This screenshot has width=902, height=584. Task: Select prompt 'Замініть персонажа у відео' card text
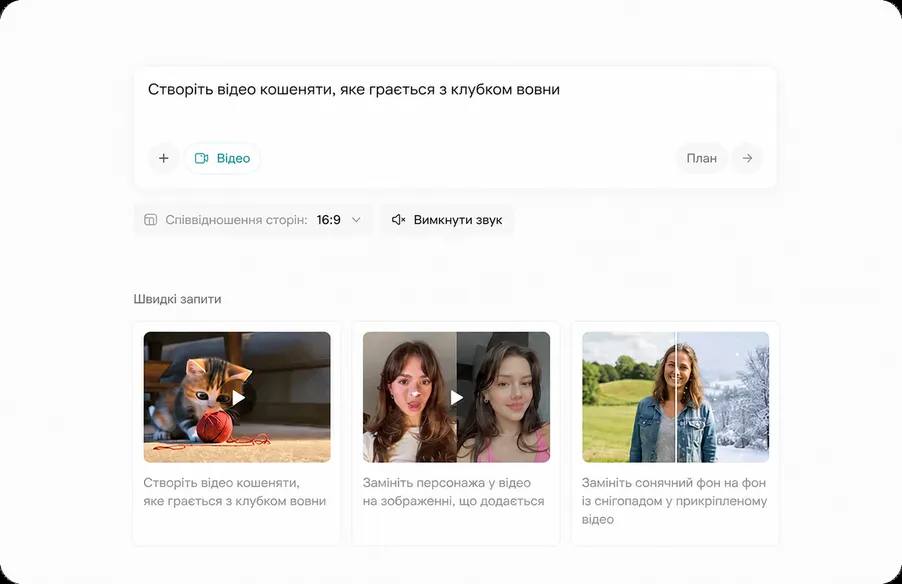[x=453, y=492]
